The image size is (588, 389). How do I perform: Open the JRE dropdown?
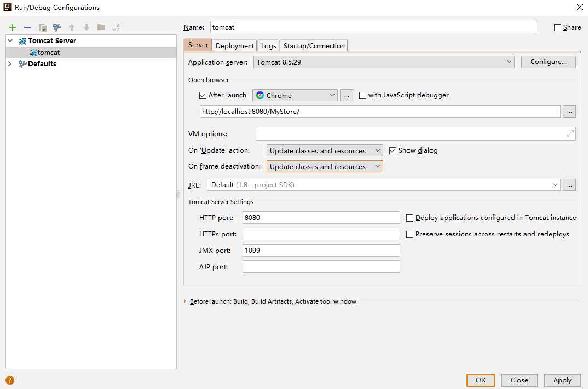(384, 185)
